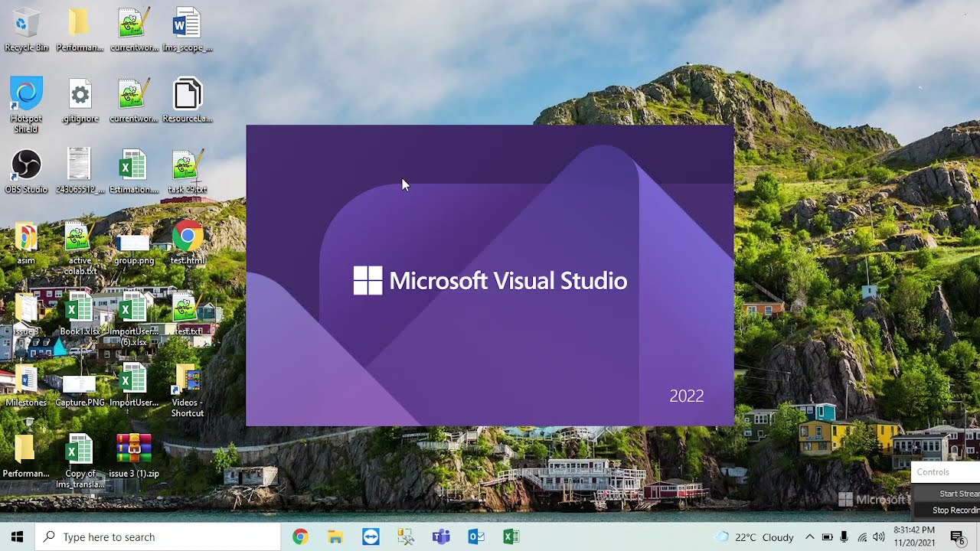Viewport: 980px width, 551px height.
Task: Select the Hotspot Shield shortcut
Action: tap(26, 105)
